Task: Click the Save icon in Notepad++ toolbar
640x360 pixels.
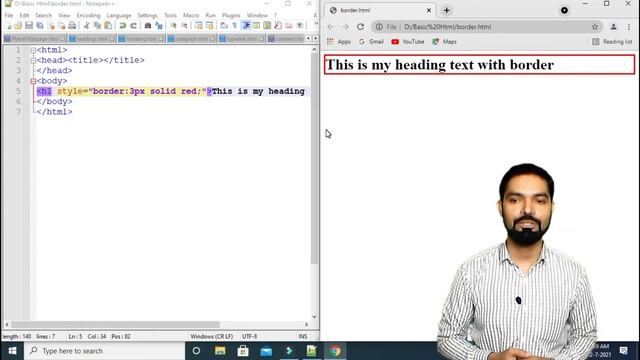Action: coord(29,26)
